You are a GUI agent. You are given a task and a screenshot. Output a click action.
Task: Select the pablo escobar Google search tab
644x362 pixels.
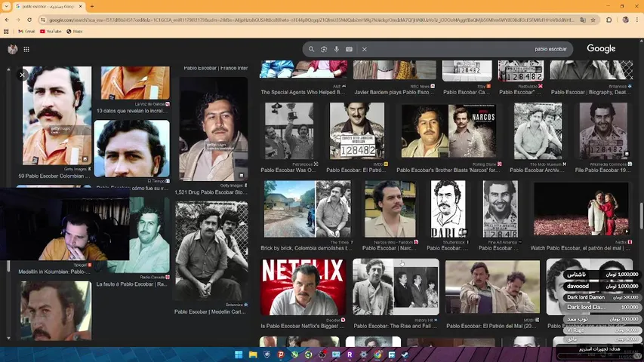pos(48,6)
